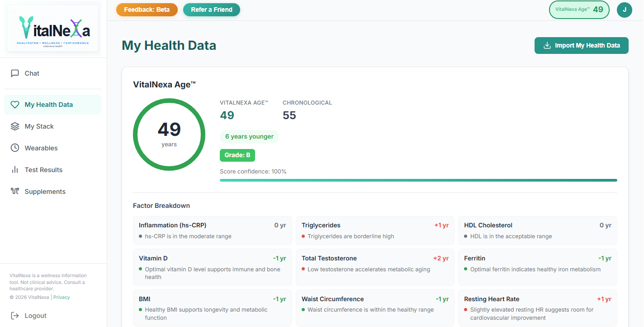Open the VitalNexa Age 49 badge
Image resolution: width=644 pixels, height=327 pixels.
pos(579,9)
